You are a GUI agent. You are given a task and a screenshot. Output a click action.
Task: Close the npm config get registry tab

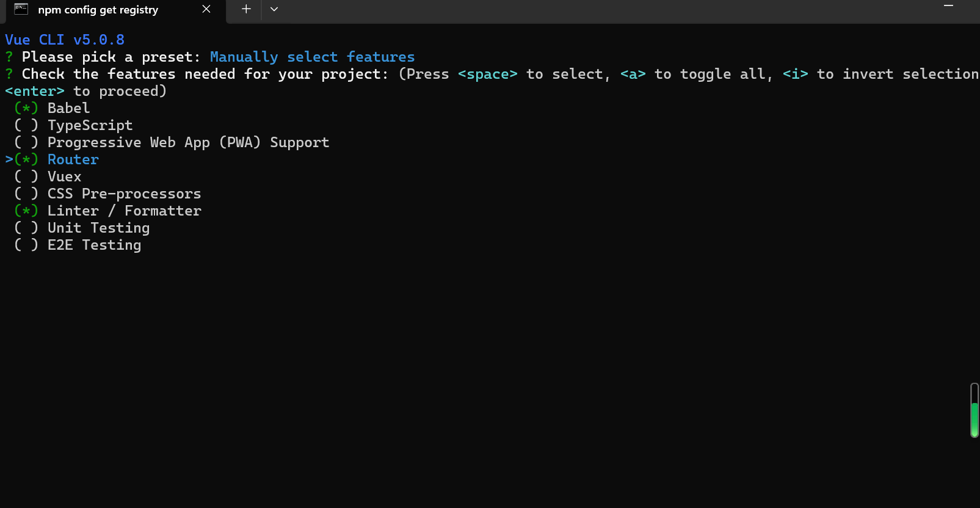click(206, 9)
